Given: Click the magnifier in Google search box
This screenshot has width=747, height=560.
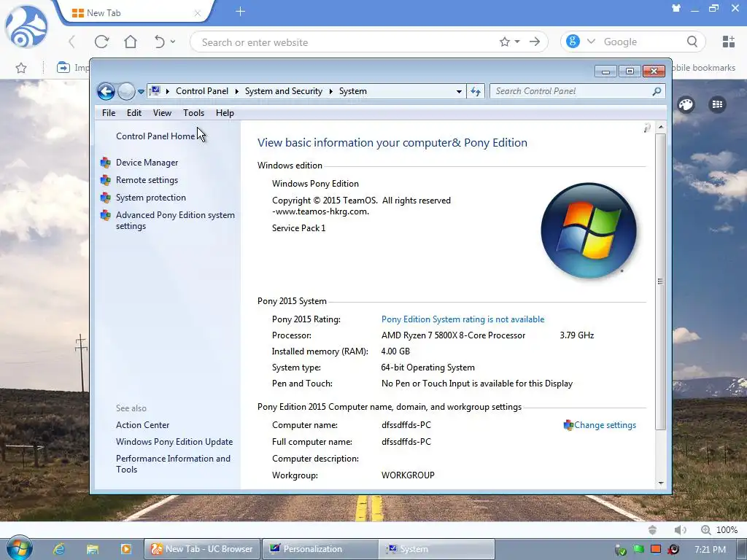Looking at the screenshot, I should point(692,42).
